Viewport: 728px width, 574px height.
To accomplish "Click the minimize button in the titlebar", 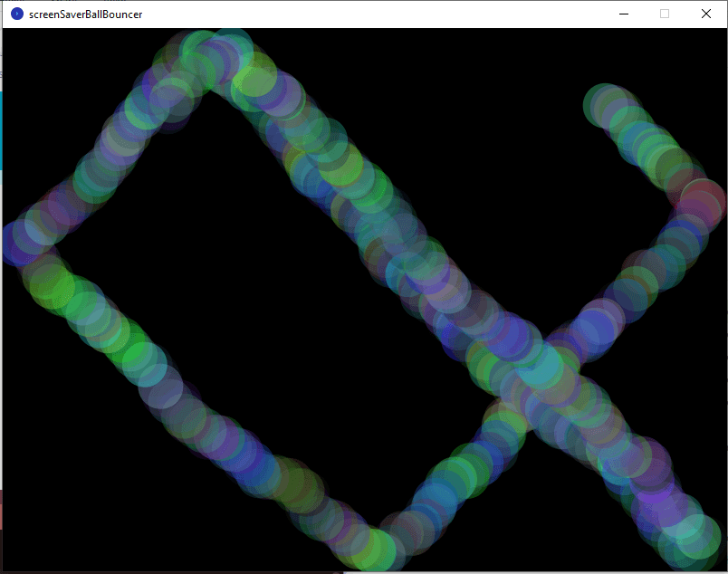I will coord(623,14).
